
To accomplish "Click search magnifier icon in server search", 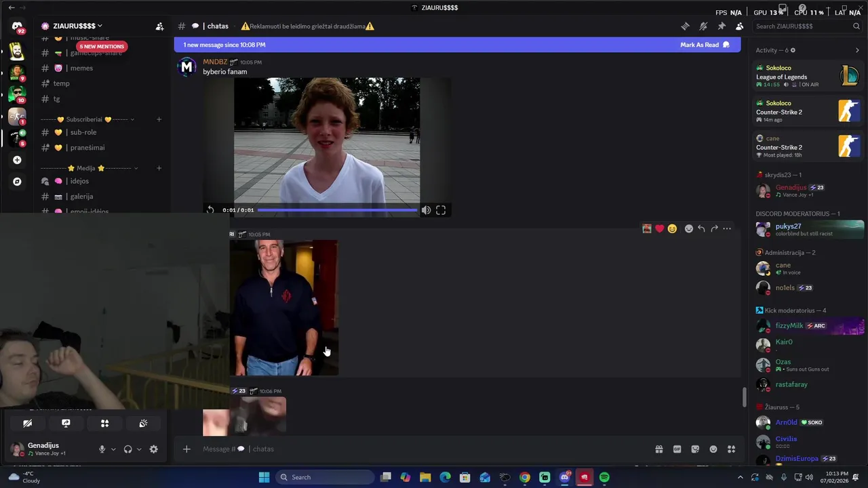I will pos(856,26).
